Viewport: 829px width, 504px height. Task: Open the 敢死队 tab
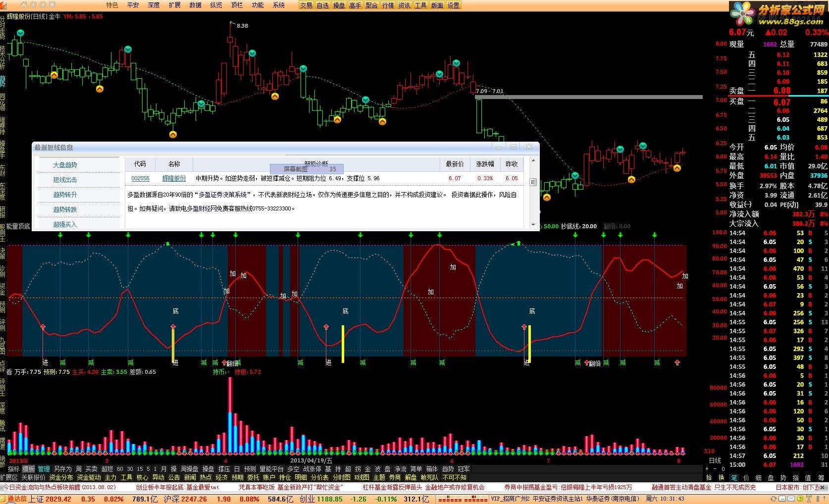[x=429, y=477]
